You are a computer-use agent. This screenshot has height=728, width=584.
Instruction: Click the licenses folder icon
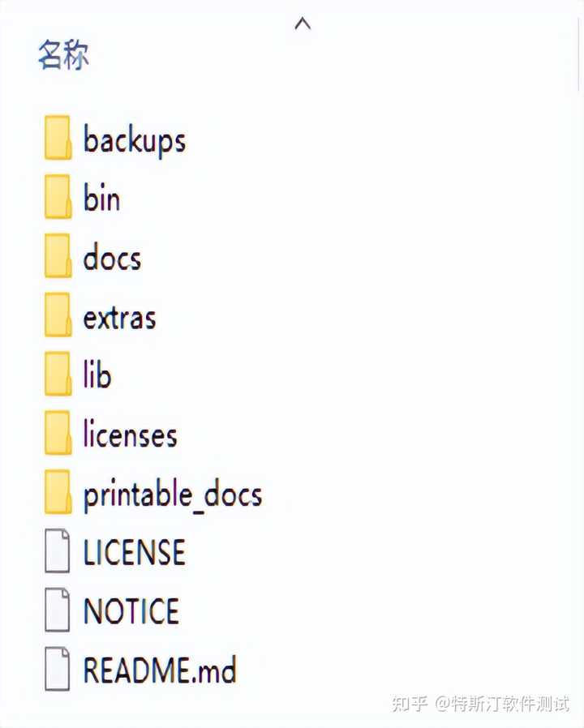click(58, 433)
